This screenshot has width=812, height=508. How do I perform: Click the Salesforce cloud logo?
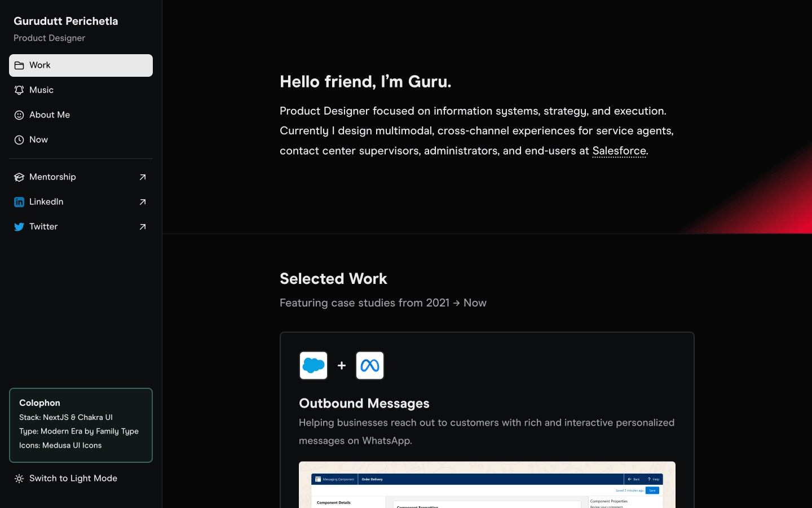point(314,366)
